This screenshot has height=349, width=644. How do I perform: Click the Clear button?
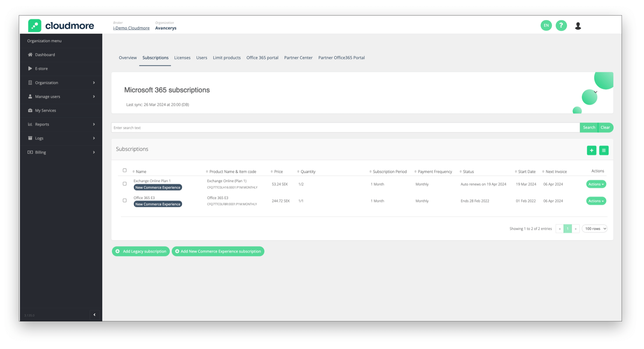[x=605, y=128]
